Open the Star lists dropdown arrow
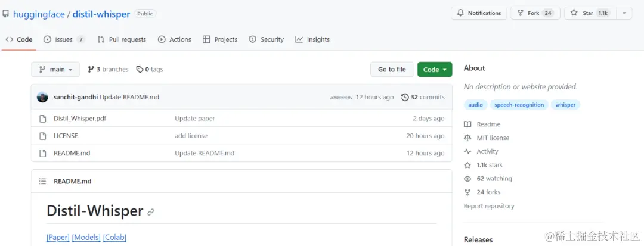 (x=624, y=13)
